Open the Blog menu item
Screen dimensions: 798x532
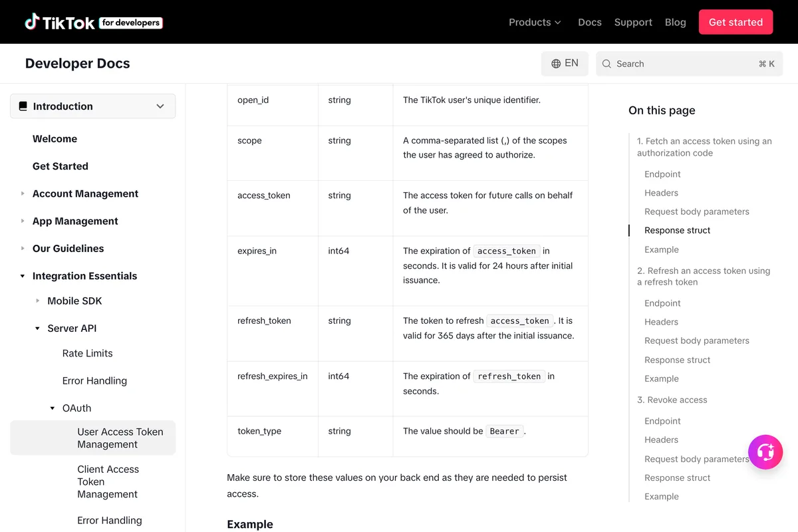click(x=675, y=22)
